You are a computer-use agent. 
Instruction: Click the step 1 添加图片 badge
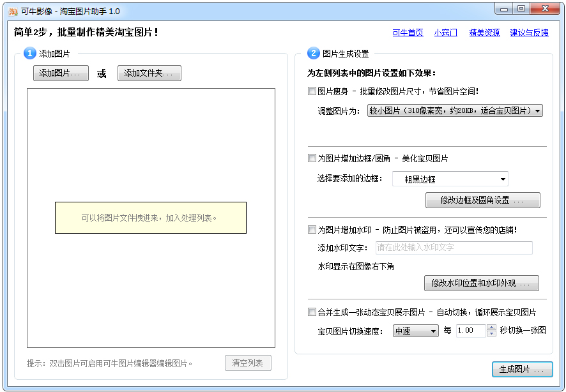(29, 54)
